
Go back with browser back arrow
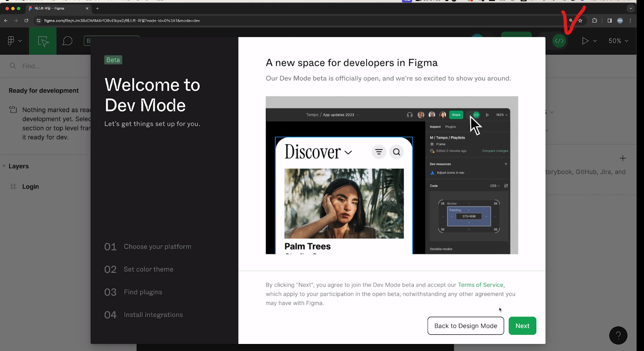tap(6, 21)
